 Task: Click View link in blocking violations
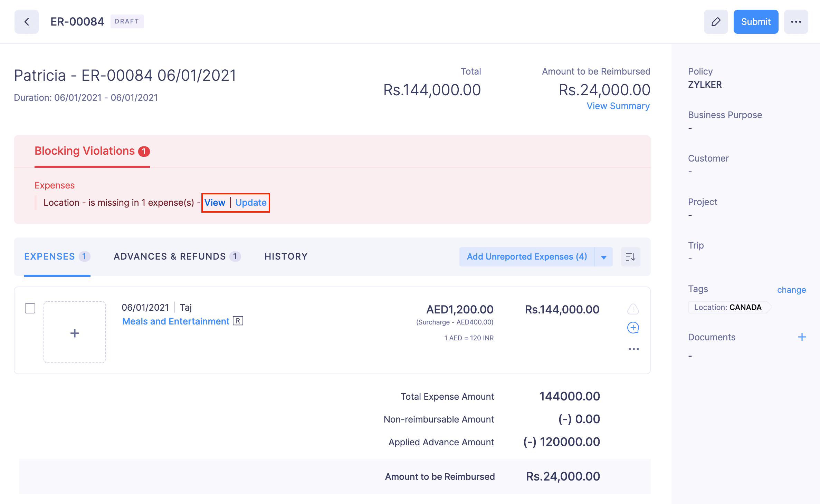point(214,203)
